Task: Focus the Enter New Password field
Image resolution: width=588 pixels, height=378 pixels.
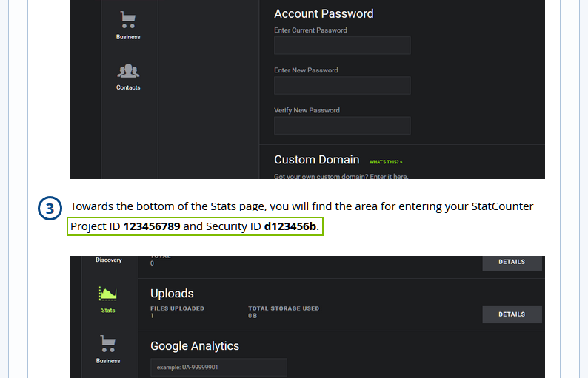Action: pos(342,85)
